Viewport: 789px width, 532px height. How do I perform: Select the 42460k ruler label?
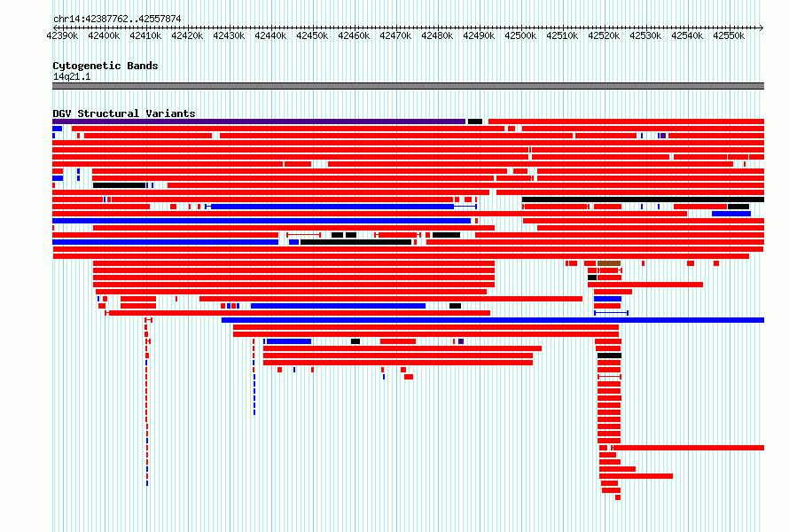[354, 35]
